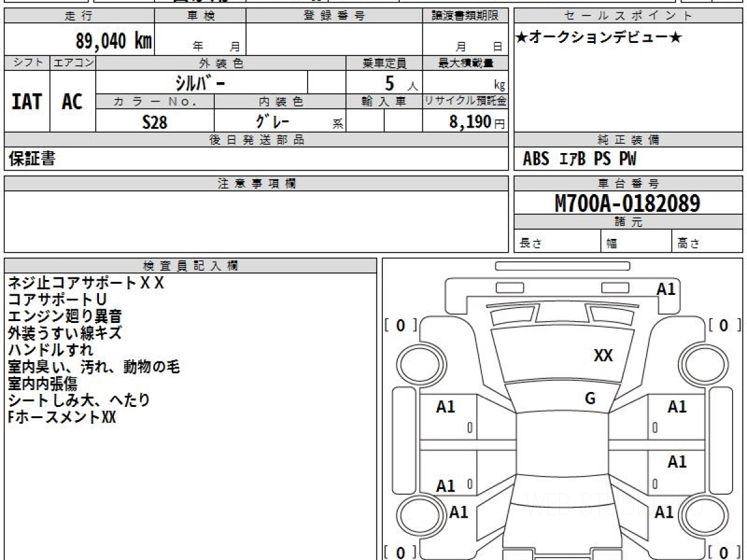The width and height of the screenshot is (747, 560).
Task: Click the 幅 cell
Action: (x=636, y=241)
